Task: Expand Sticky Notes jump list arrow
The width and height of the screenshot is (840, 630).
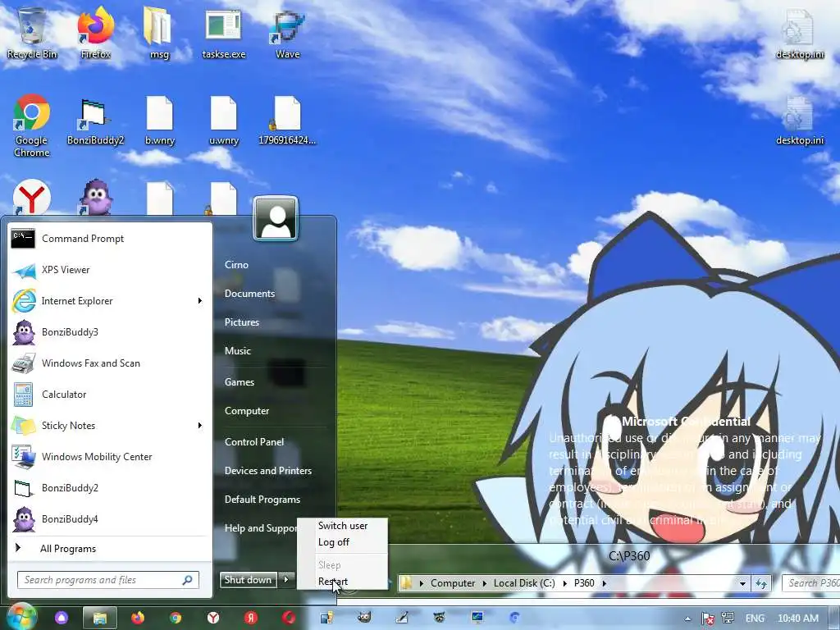Action: coord(200,426)
